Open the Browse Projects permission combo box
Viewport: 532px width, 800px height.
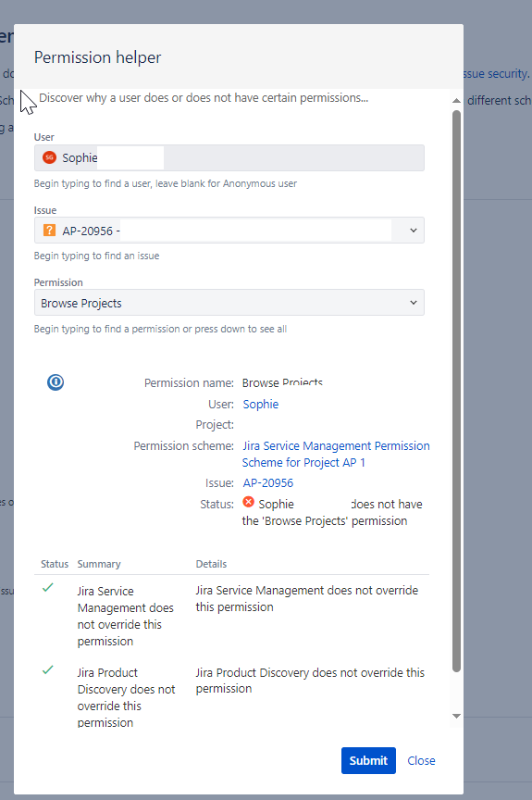(x=229, y=303)
